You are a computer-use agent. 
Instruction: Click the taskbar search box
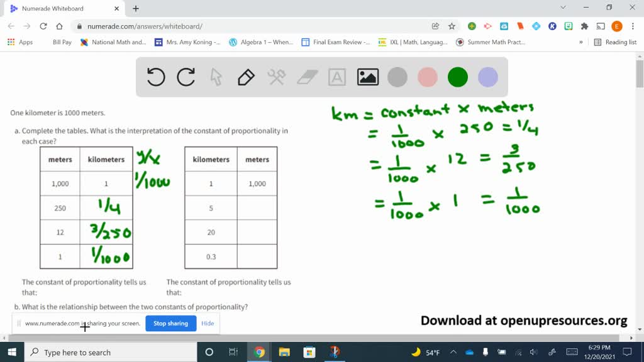(111, 352)
